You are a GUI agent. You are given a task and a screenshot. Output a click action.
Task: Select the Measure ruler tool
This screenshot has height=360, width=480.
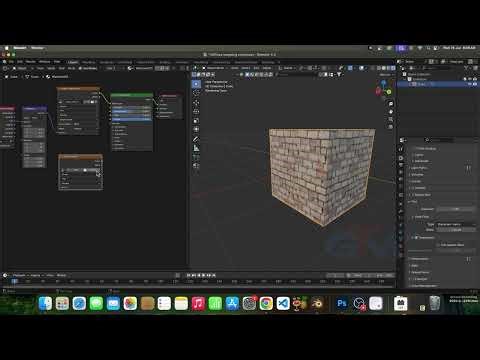point(196,148)
